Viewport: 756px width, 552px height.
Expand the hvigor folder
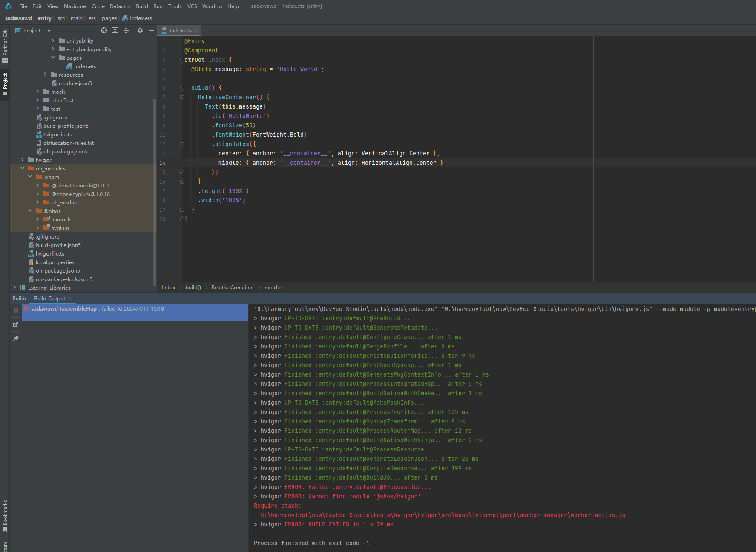(22, 160)
